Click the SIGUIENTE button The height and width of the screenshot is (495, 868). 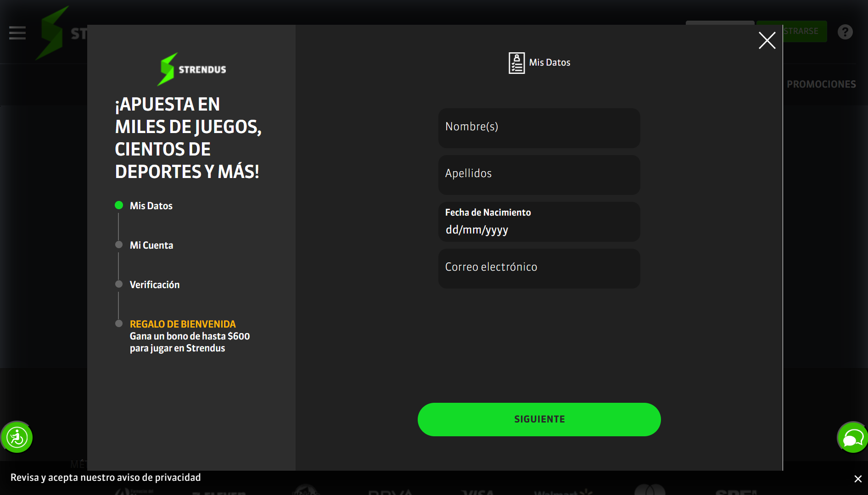(x=539, y=419)
